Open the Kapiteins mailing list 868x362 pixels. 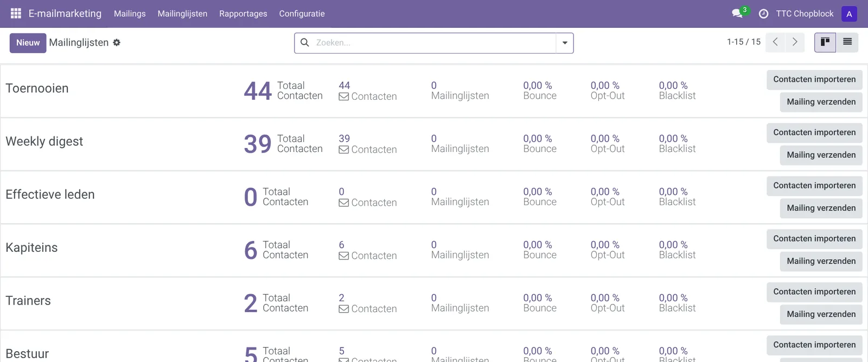31,248
